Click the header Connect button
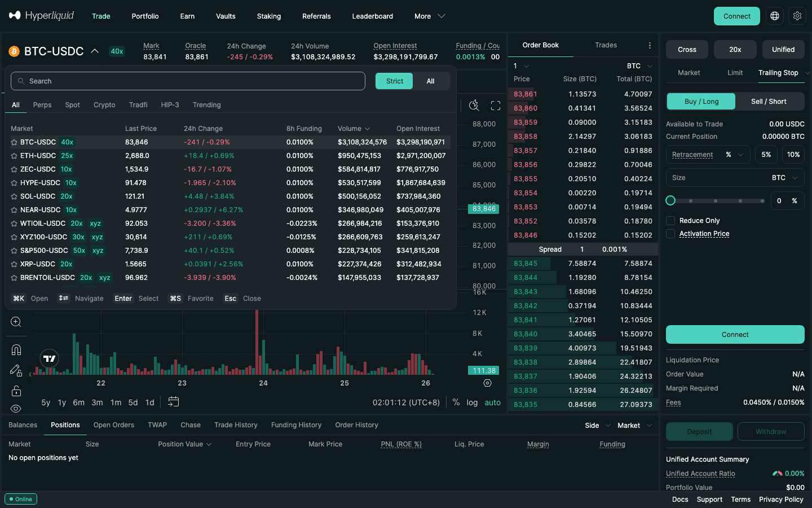812x508 pixels. click(x=736, y=16)
